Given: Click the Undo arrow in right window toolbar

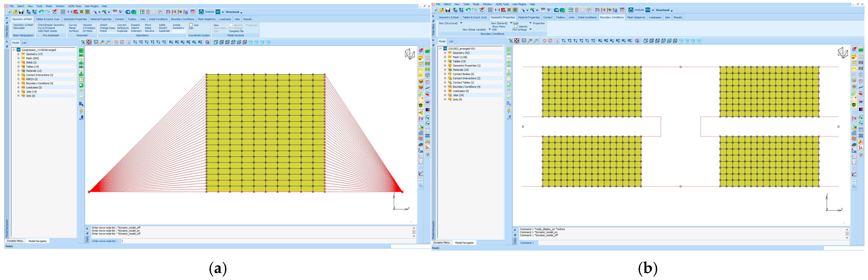Looking at the screenshot, I should point(468,10).
